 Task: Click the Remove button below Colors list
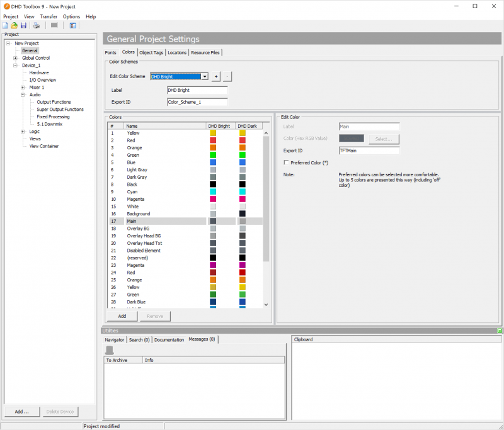point(155,316)
